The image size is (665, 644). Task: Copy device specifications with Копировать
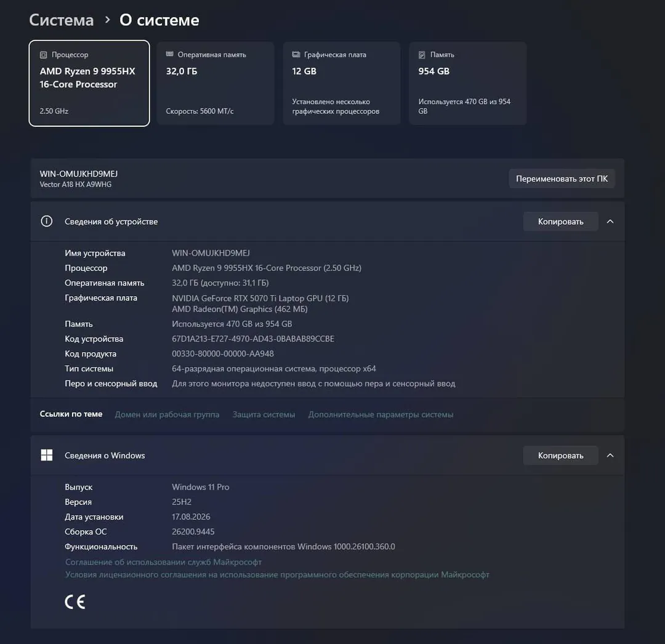point(561,221)
